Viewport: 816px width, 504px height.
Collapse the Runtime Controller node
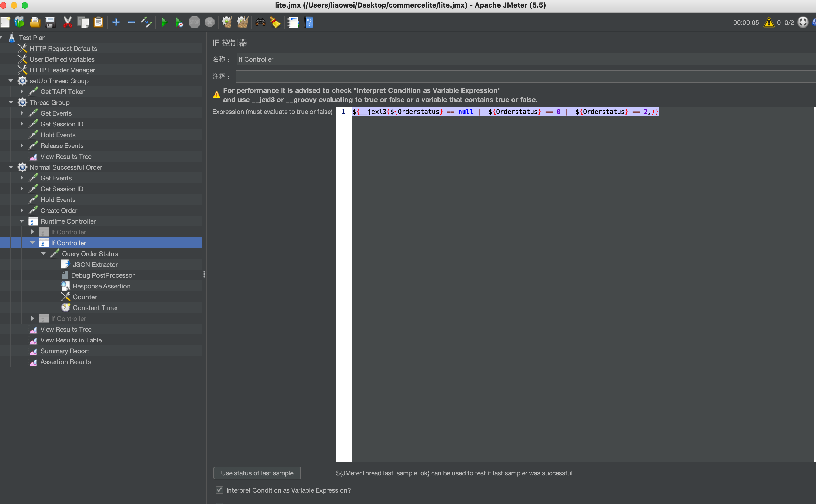[x=22, y=221]
